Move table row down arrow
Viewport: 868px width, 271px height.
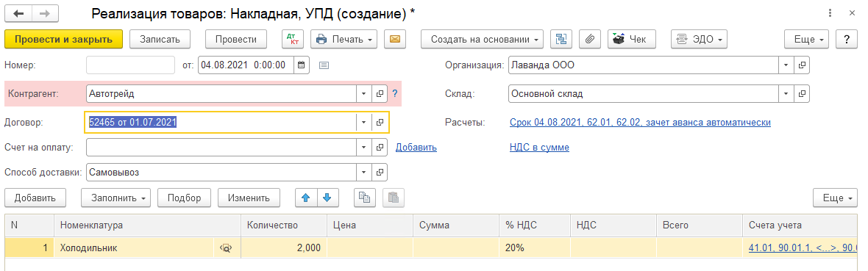click(328, 198)
